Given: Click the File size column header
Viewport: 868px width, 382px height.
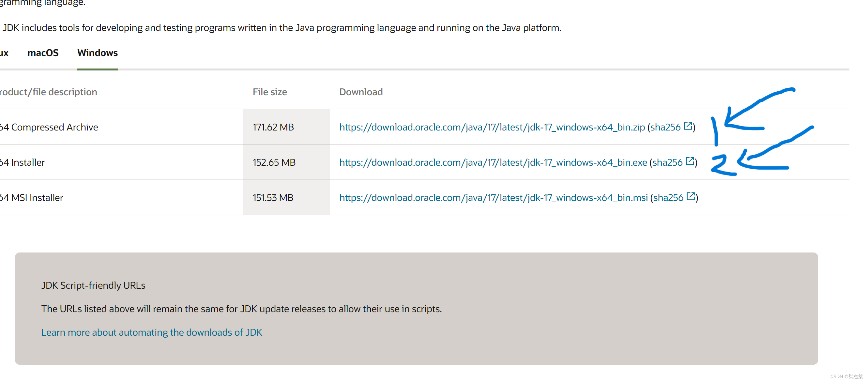Looking at the screenshot, I should pyautogui.click(x=269, y=92).
